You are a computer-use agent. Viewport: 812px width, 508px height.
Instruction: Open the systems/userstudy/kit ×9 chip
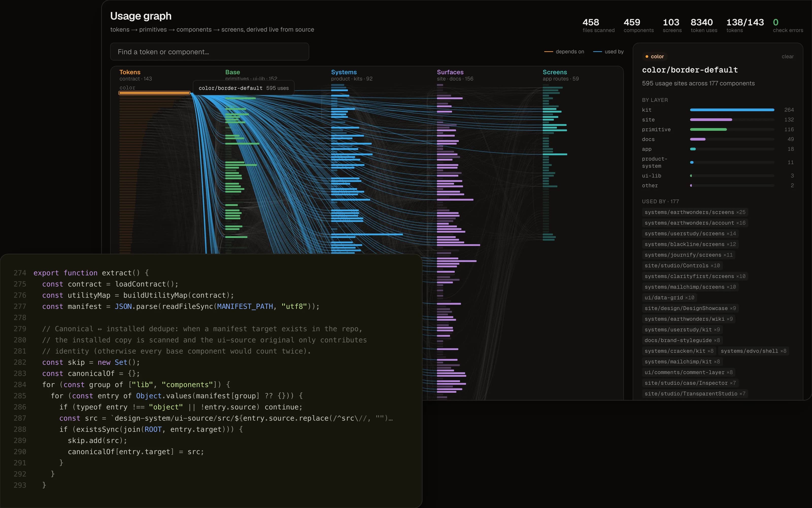pos(682,330)
